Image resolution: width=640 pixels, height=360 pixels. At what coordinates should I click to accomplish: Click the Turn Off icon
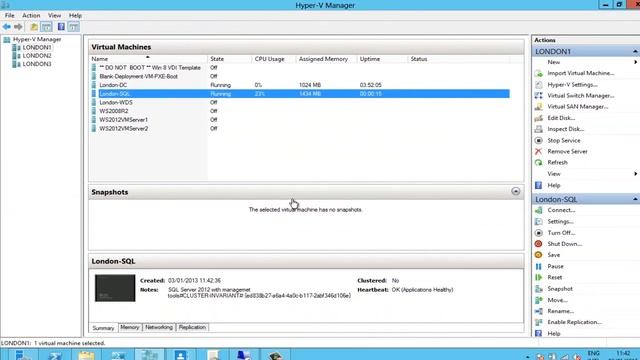click(539, 233)
